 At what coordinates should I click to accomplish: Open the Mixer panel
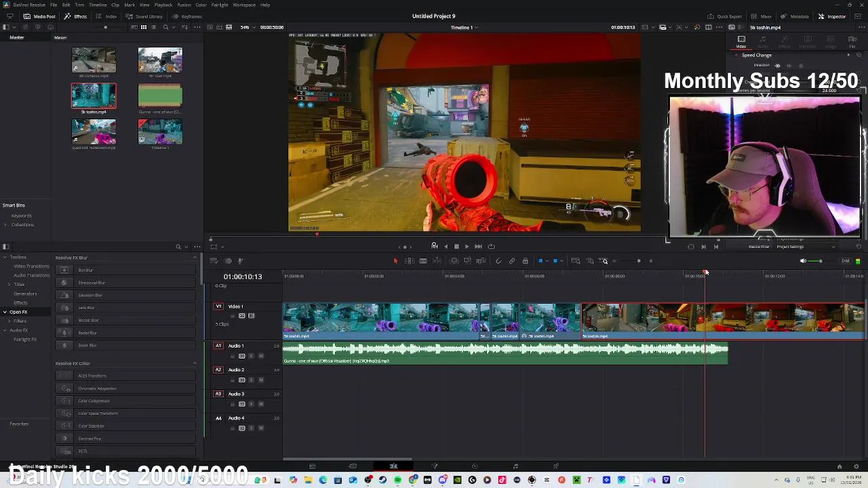pyautogui.click(x=762, y=16)
